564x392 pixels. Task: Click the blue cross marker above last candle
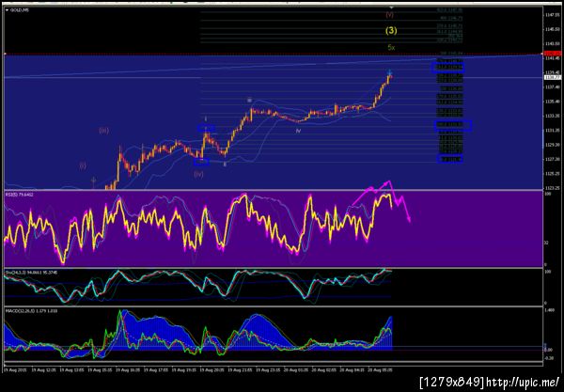[x=390, y=71]
